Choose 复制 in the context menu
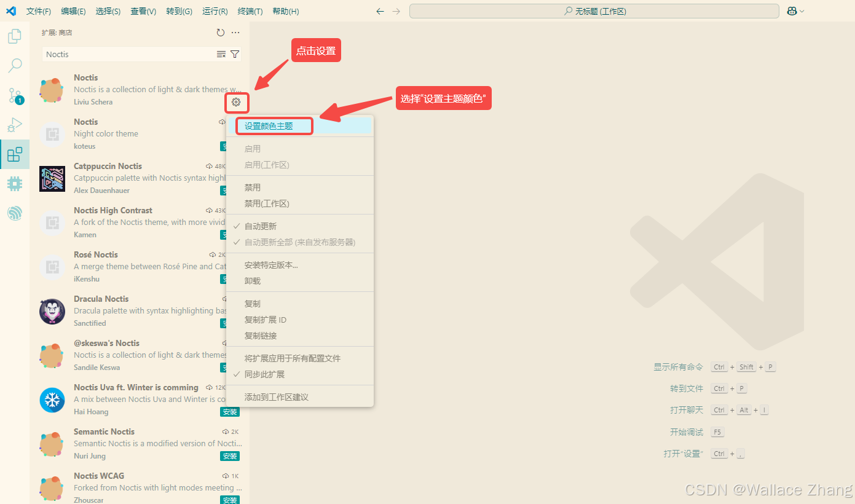The width and height of the screenshot is (855, 504). click(x=300, y=304)
